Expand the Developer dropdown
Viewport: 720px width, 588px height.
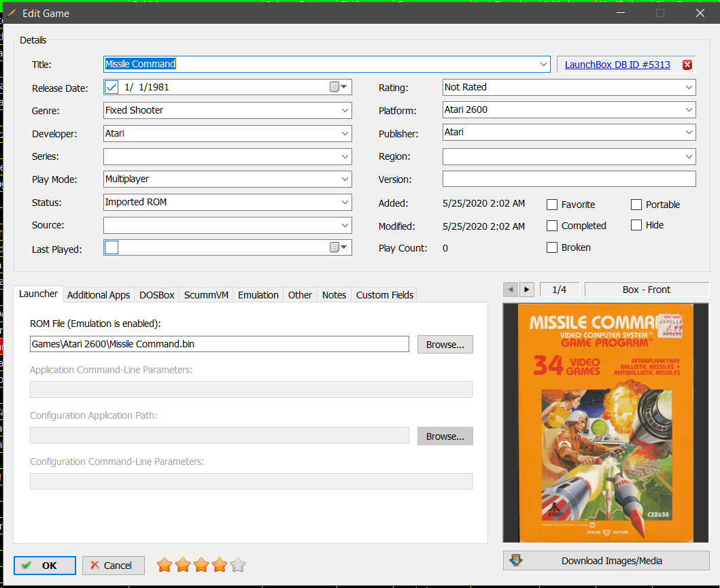345,133
